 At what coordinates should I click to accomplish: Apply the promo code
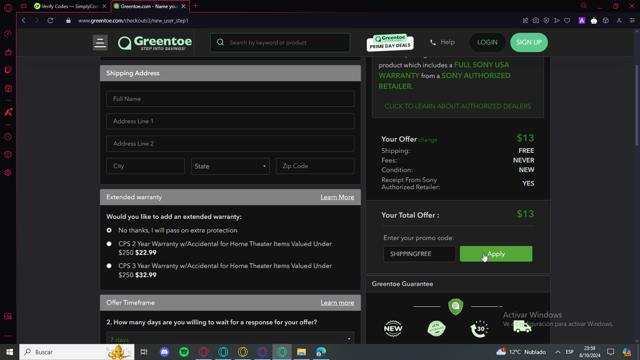tap(496, 254)
